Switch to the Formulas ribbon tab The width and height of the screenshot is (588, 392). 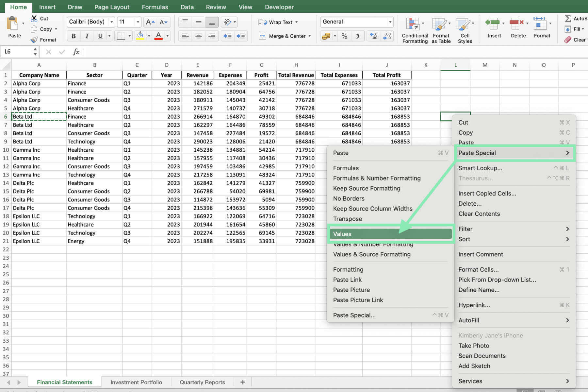coord(155,7)
